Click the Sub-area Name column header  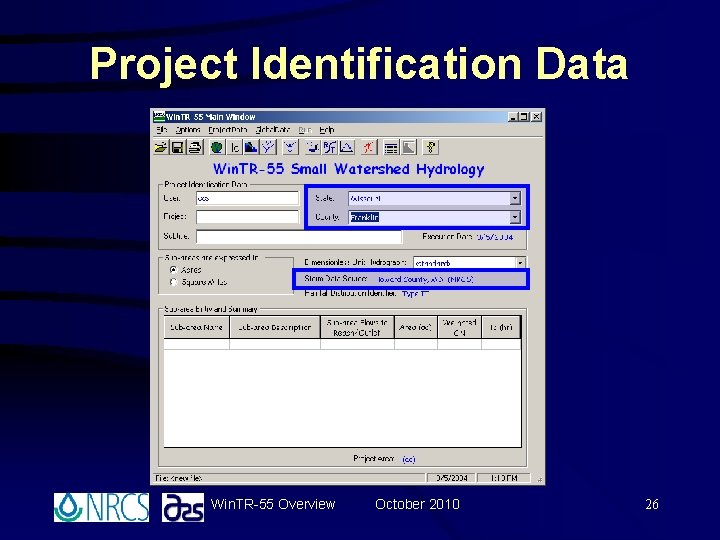click(197, 327)
